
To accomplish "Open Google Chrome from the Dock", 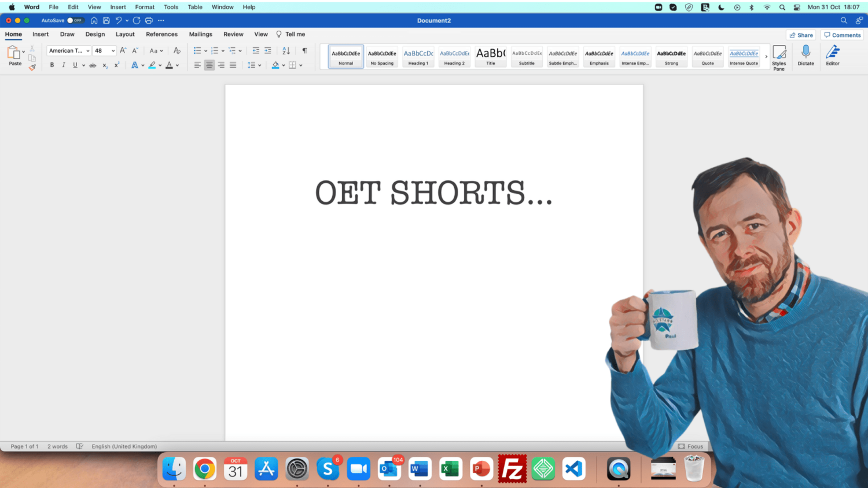I will point(205,469).
